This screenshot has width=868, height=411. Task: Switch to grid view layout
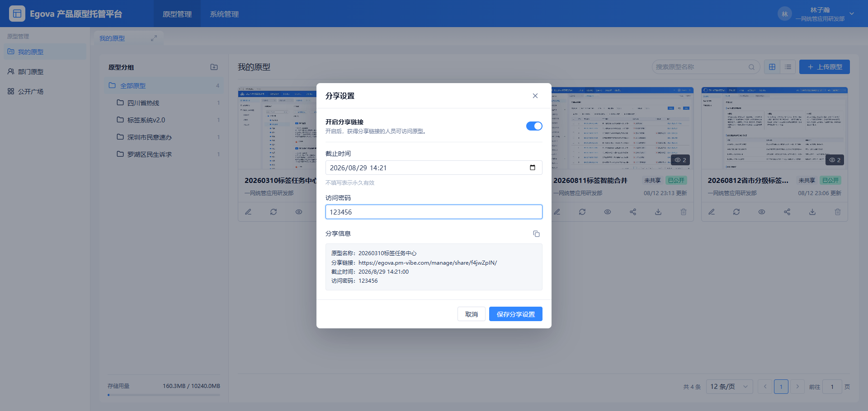point(772,67)
